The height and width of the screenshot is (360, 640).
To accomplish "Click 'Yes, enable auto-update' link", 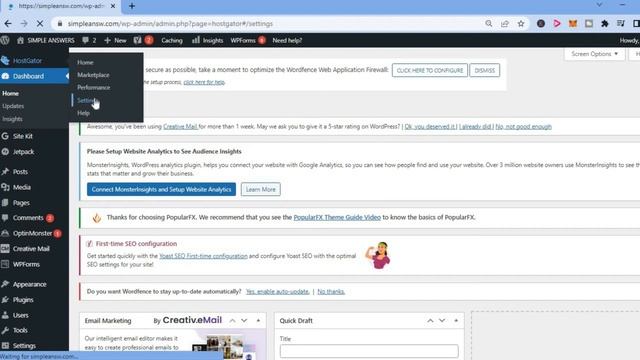I will click(x=277, y=291).
